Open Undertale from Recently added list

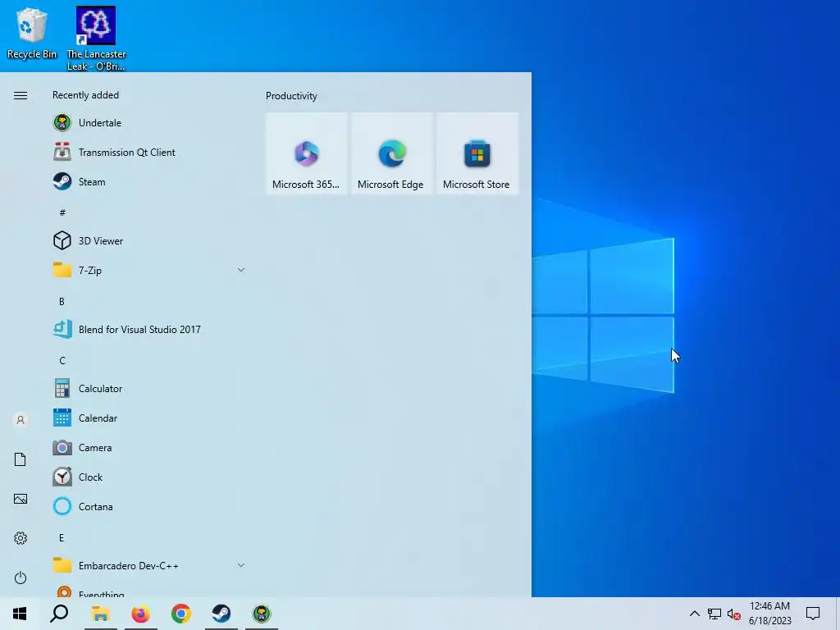(x=149, y=123)
